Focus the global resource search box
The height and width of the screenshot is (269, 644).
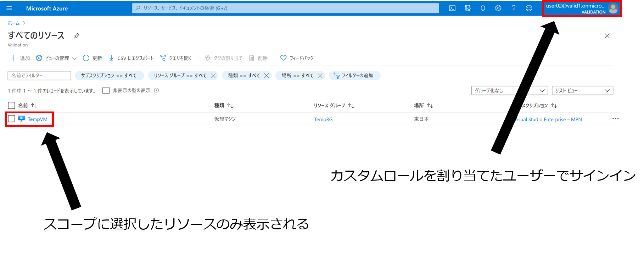285,8
